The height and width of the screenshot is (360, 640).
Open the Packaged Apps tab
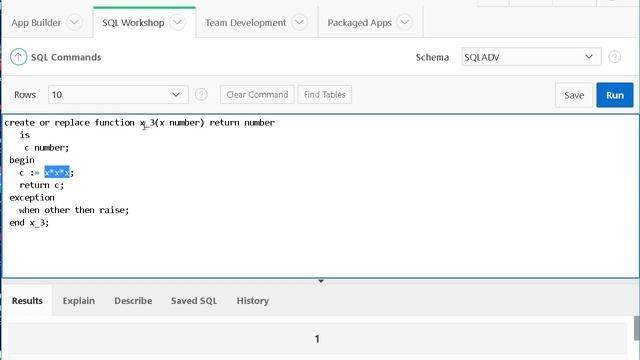coord(359,23)
